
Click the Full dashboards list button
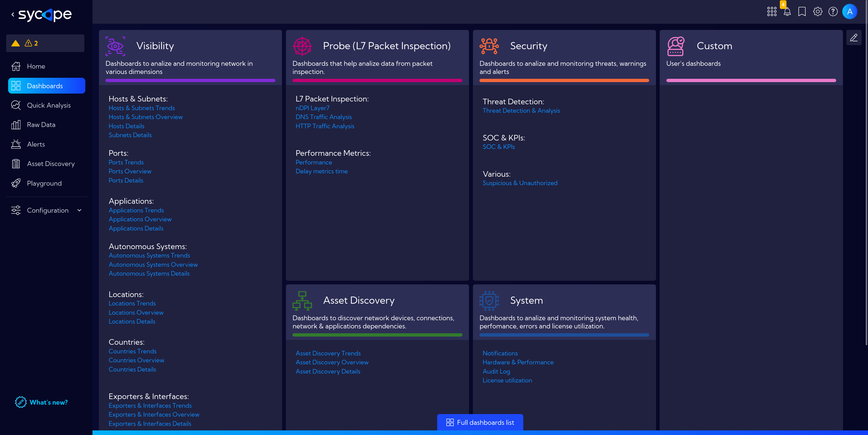point(480,422)
